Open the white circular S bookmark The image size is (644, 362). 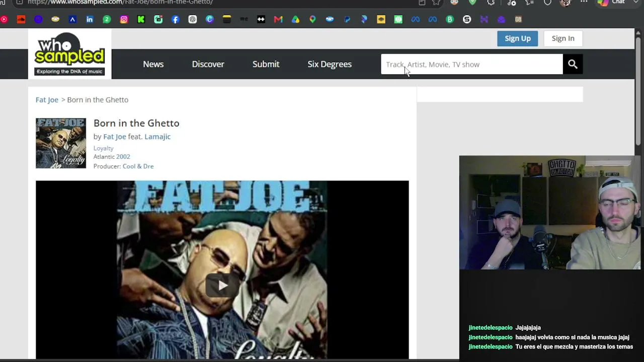(467, 19)
